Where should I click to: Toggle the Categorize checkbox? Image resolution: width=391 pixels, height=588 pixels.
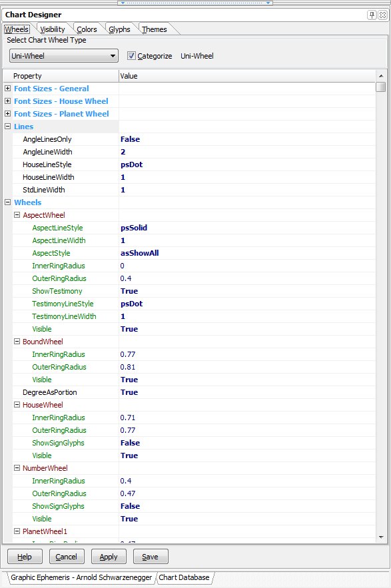(131, 56)
